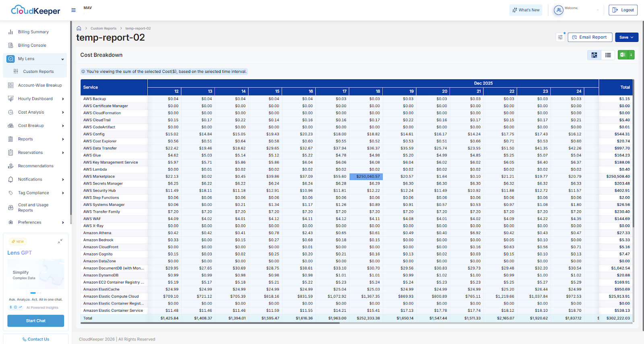Click the Notifications bell icon
The width and height of the screenshot is (644, 344).
click(x=10, y=179)
